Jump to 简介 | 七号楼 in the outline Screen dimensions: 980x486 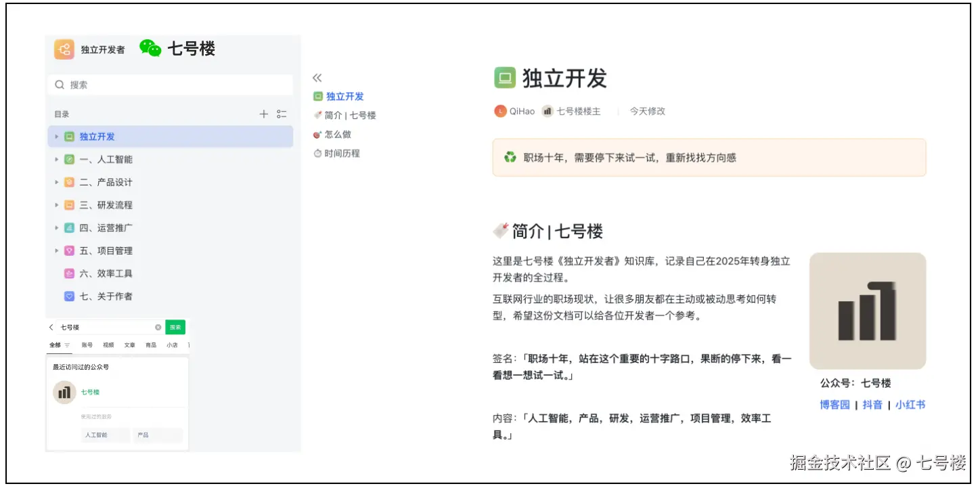coord(350,116)
